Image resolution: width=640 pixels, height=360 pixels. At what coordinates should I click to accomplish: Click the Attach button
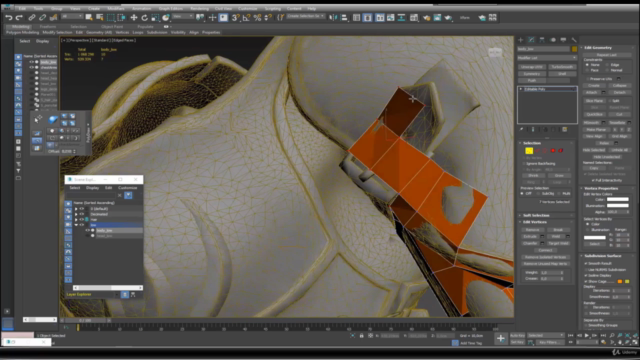pyautogui.click(x=591, y=93)
